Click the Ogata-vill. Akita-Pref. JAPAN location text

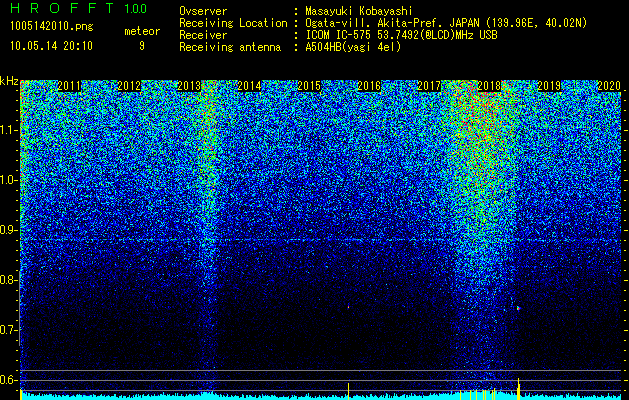coord(446,23)
